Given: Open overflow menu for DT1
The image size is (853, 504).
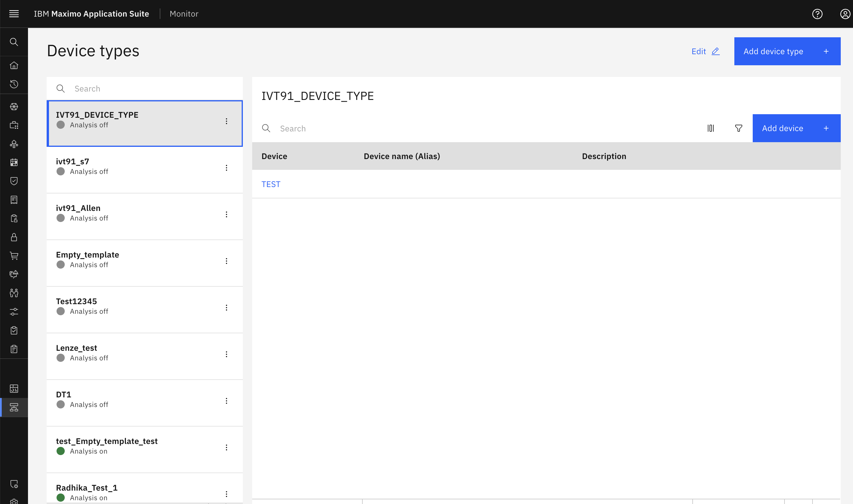Looking at the screenshot, I should click(226, 401).
